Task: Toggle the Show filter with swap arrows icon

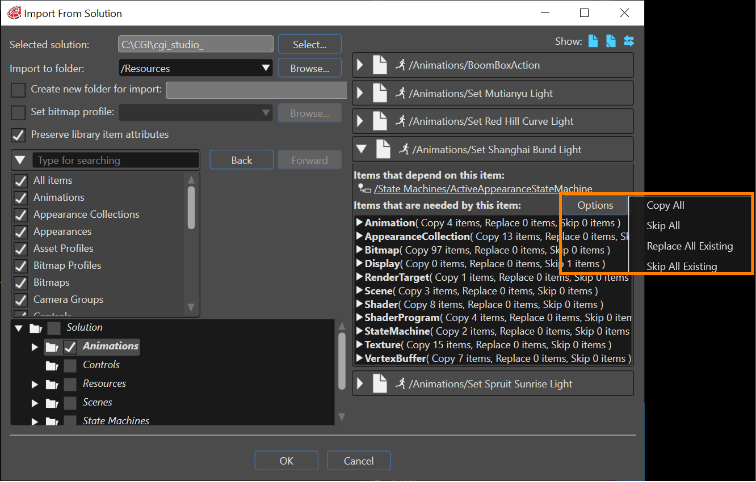Action: (x=629, y=41)
